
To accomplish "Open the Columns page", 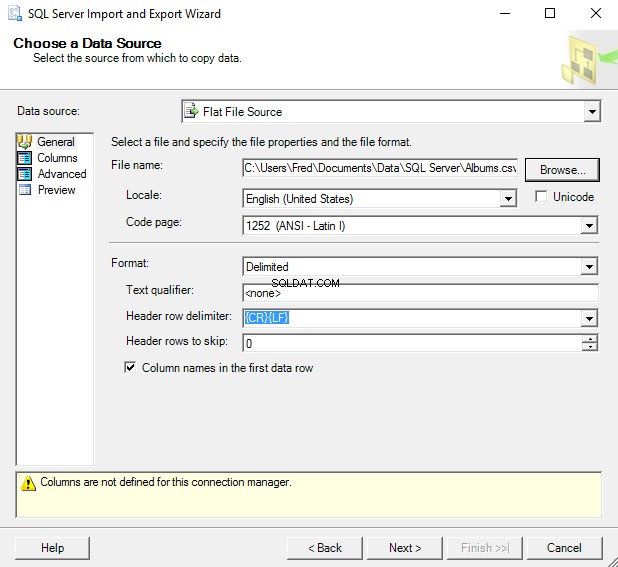I will coord(57,158).
